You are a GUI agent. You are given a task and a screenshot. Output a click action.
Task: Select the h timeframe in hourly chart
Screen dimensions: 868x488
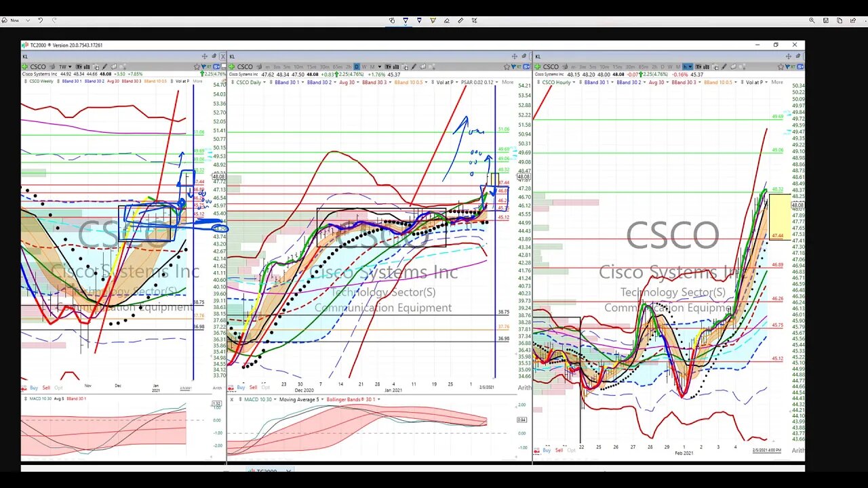(x=687, y=66)
